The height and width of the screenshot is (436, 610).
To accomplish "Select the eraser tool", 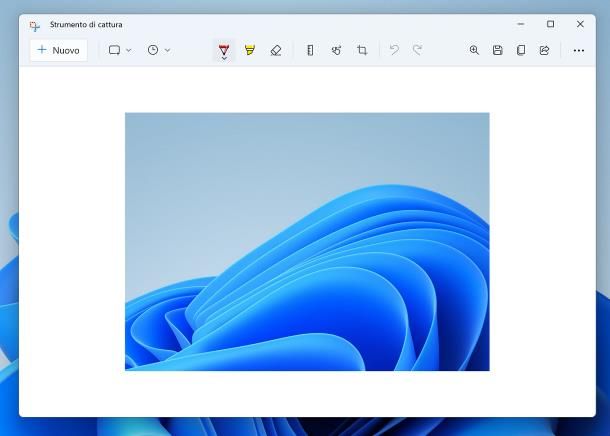I will pos(276,50).
